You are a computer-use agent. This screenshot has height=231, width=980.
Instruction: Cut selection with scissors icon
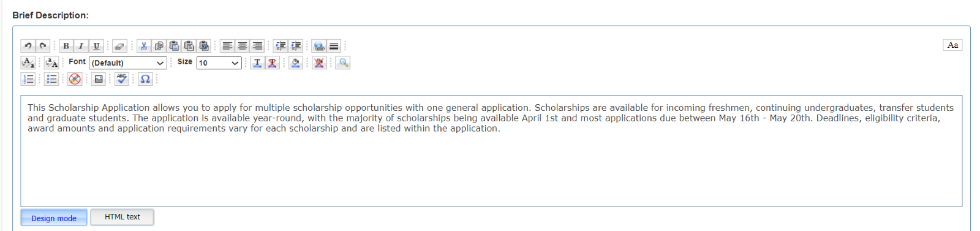coord(144,46)
